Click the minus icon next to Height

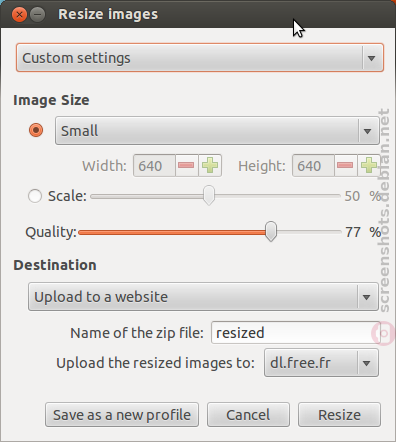coord(345,166)
